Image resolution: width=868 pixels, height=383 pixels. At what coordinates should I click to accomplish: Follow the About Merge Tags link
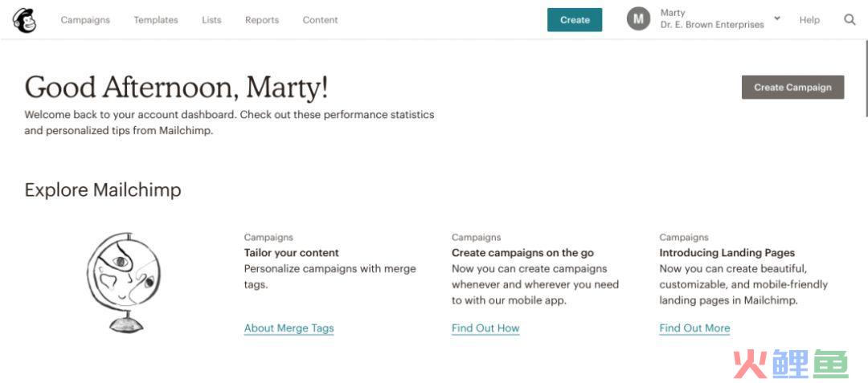click(289, 328)
